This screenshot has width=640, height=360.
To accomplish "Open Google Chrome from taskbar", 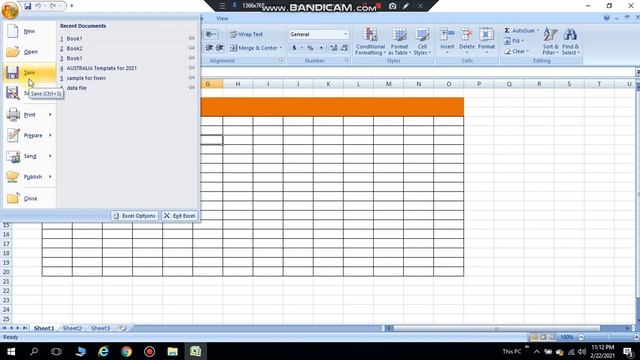I will coord(127,351).
